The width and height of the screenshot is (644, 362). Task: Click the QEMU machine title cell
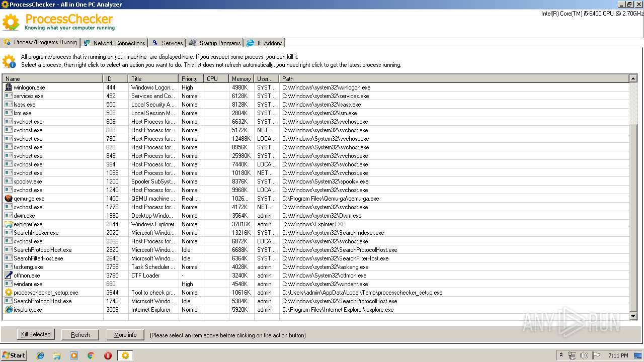(153, 199)
